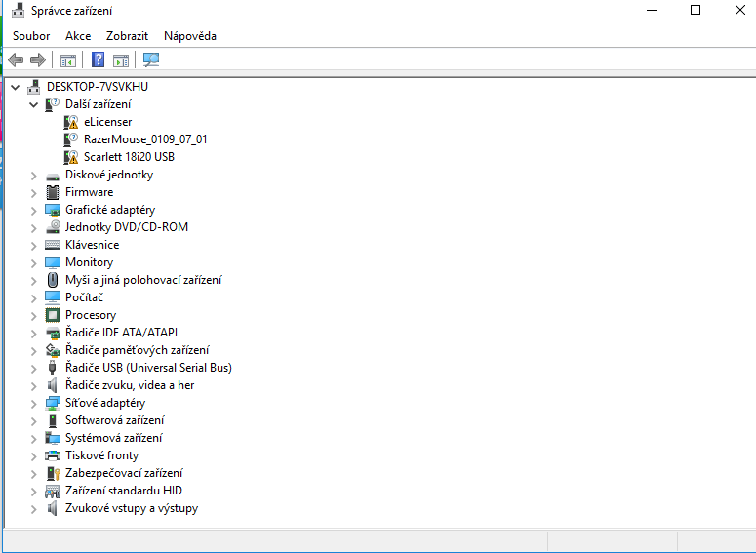Click the show/hide console tree toolbar icon
The width and height of the screenshot is (756, 553).
point(68,60)
